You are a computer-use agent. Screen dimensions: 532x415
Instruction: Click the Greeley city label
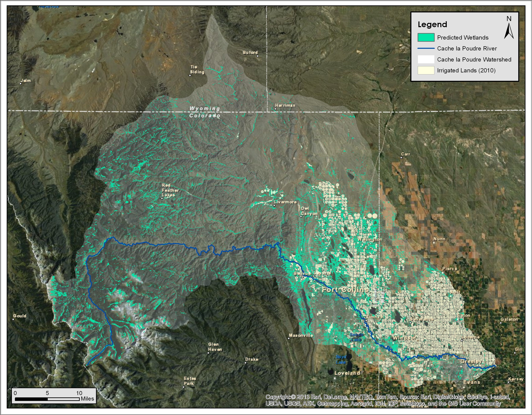coord(471,361)
